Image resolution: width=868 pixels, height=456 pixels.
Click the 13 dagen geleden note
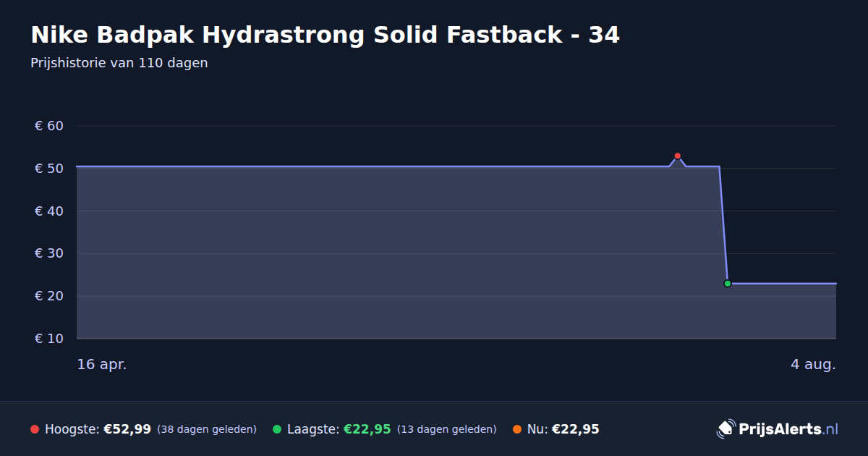pyautogui.click(x=447, y=429)
